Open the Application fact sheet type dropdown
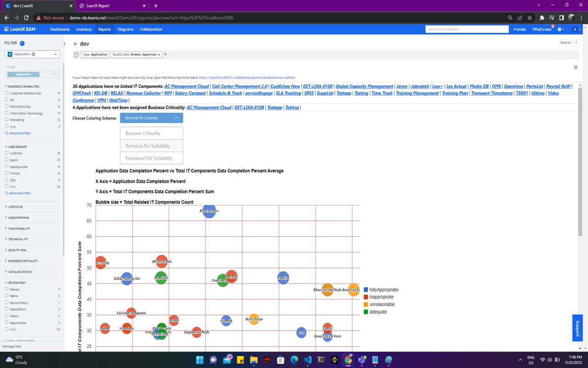Screen dimensions: 588x368 [x=32, y=54]
